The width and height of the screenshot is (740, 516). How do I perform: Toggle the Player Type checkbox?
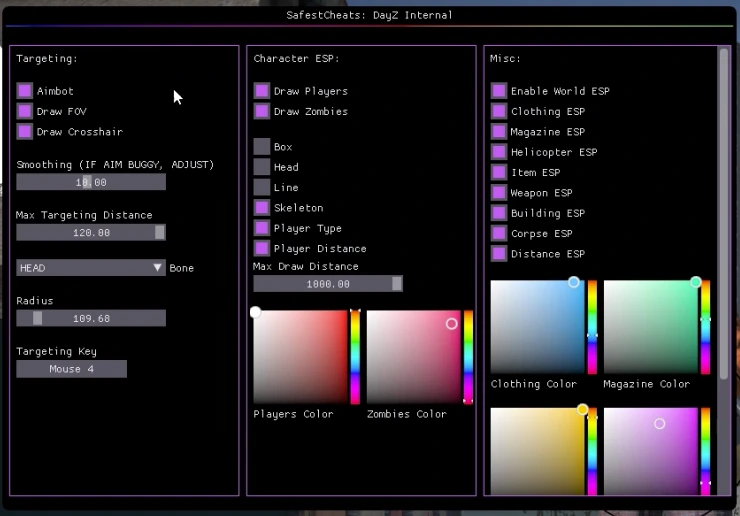pos(262,228)
